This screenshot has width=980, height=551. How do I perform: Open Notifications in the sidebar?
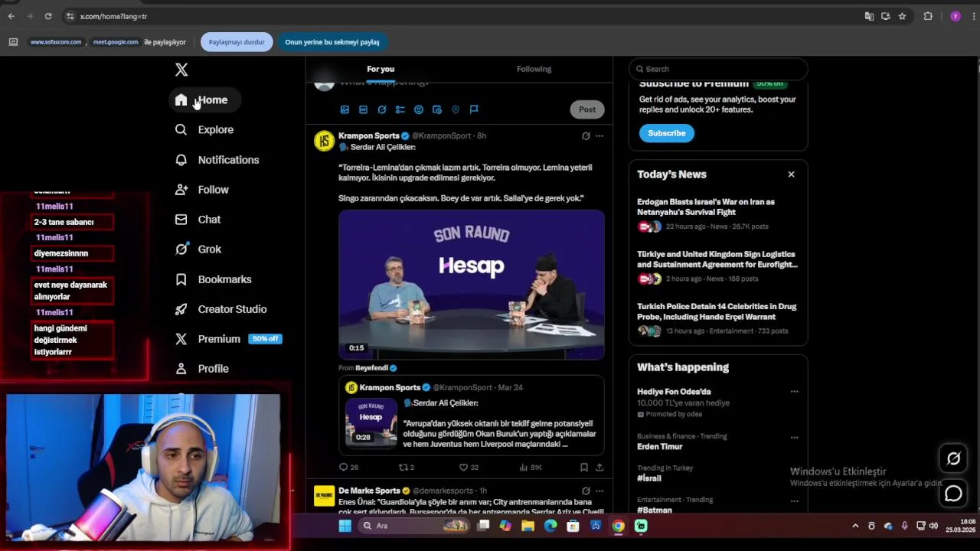217,160
